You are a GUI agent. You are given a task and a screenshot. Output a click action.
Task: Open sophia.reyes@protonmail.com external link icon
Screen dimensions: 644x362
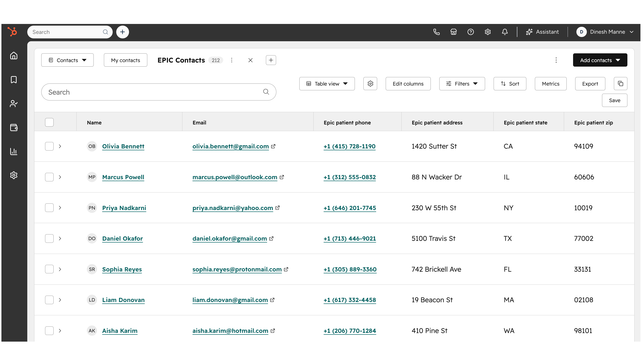[x=286, y=269]
